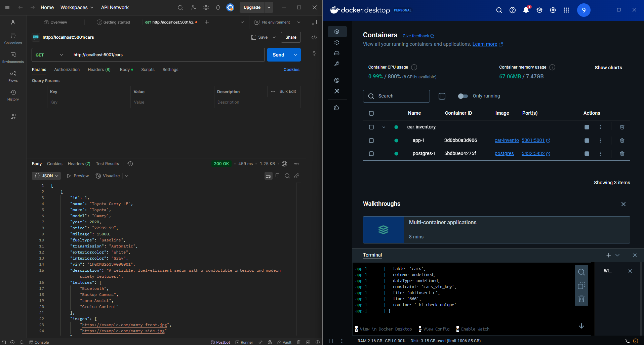This screenshot has height=345, width=644.
Task: Click Postman invite collaborators icon
Action: point(194,7)
